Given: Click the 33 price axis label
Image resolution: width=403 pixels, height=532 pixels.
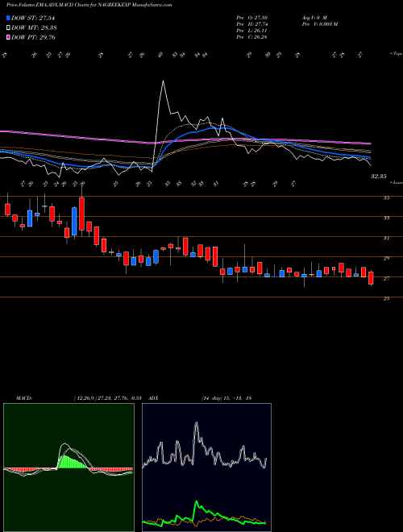Looking at the screenshot, I should (x=386, y=218).
